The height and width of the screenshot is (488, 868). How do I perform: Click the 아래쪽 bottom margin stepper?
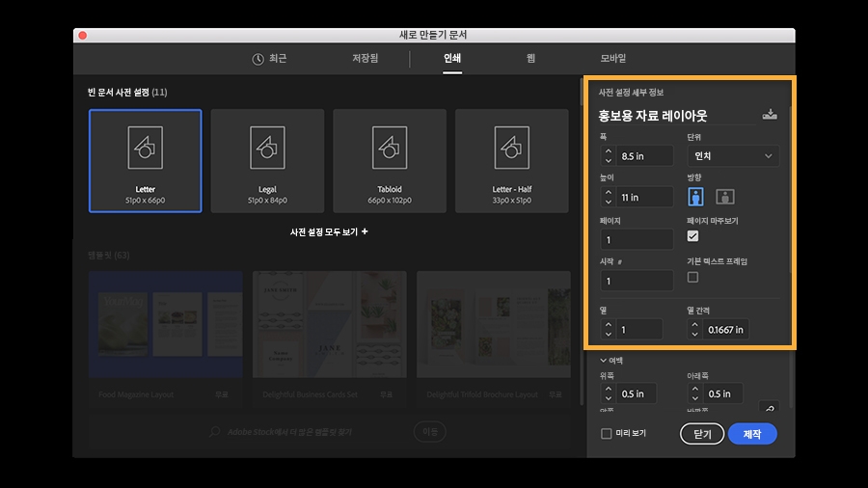coord(694,393)
